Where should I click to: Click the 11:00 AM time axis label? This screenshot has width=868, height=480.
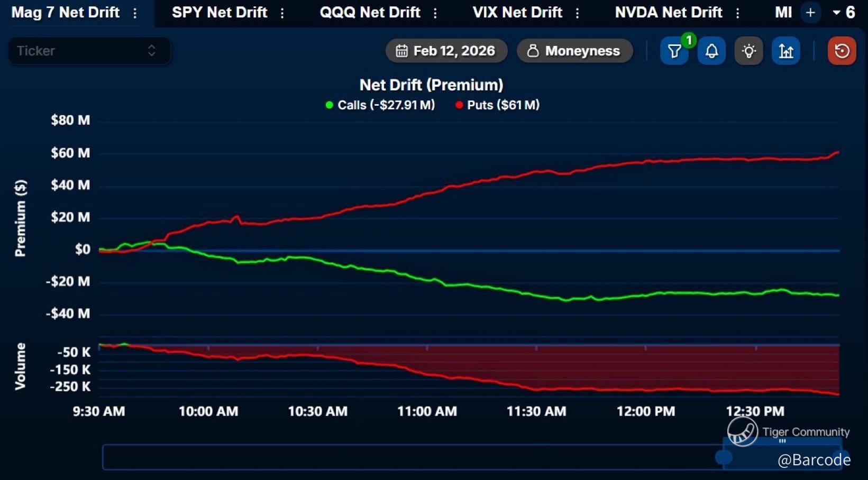[427, 411]
